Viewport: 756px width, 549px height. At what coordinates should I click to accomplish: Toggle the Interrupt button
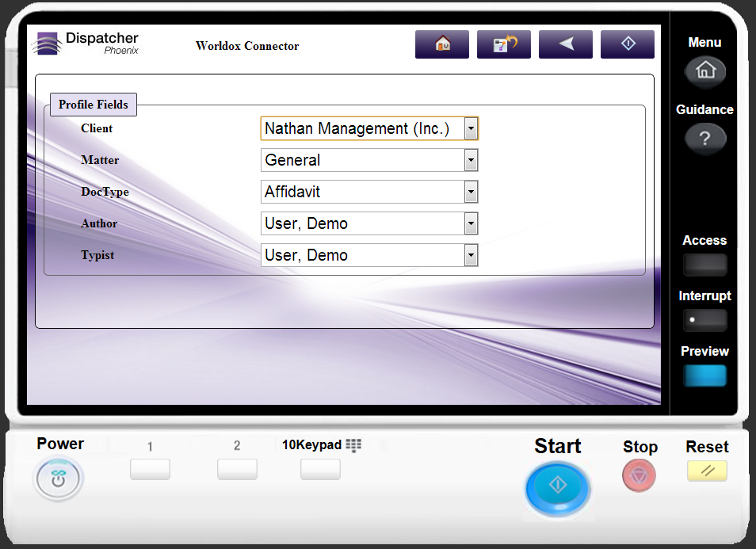(x=705, y=320)
